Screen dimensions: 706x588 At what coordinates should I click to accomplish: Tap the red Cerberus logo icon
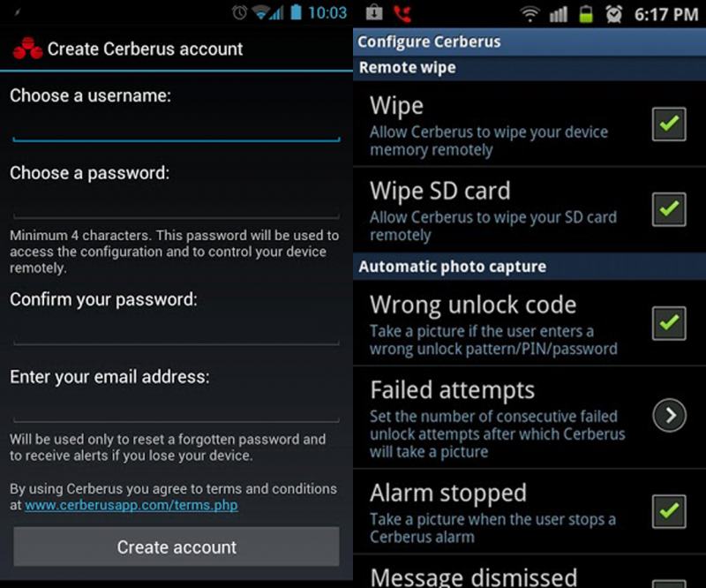pyautogui.click(x=27, y=49)
